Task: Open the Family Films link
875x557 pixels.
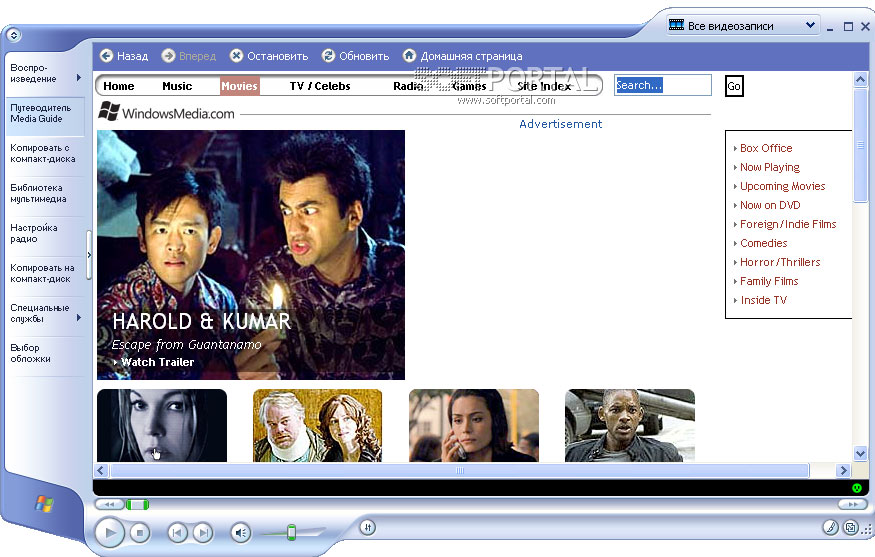Action: pyautogui.click(x=769, y=281)
